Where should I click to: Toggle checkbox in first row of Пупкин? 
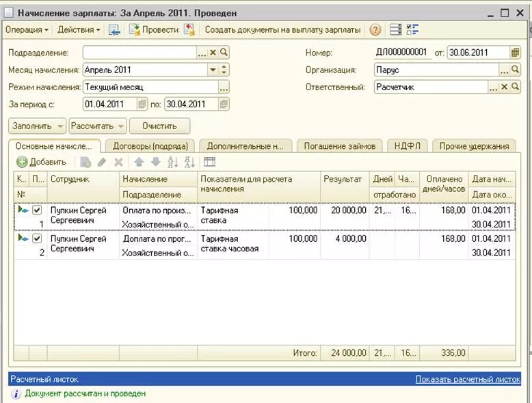[37, 210]
